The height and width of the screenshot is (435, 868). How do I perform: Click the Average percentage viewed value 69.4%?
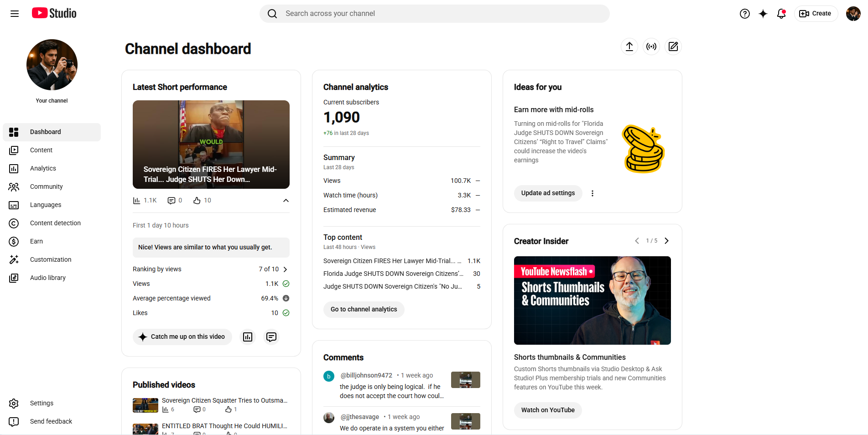click(x=270, y=299)
